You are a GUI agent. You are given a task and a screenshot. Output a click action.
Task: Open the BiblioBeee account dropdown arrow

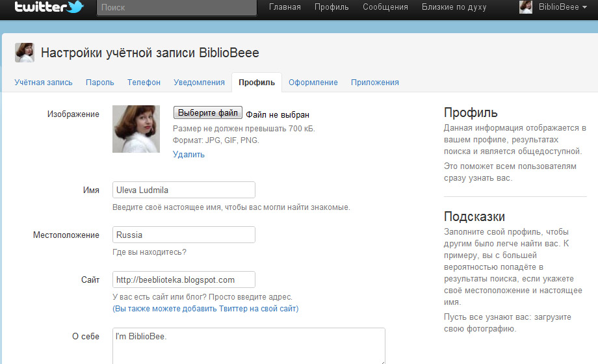tap(584, 7)
